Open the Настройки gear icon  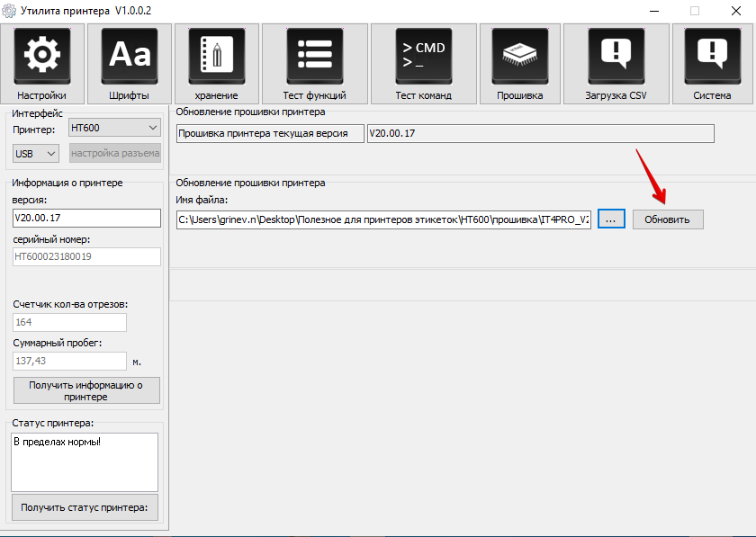point(41,57)
